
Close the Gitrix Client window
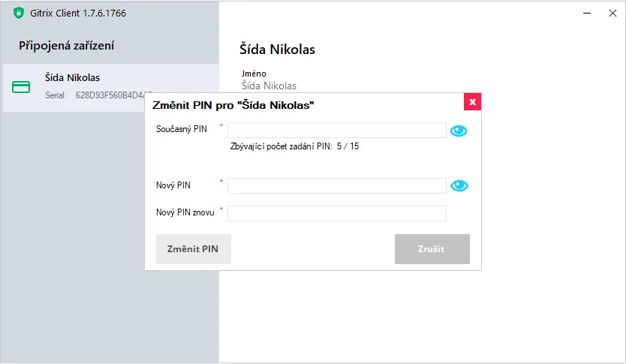(x=612, y=12)
